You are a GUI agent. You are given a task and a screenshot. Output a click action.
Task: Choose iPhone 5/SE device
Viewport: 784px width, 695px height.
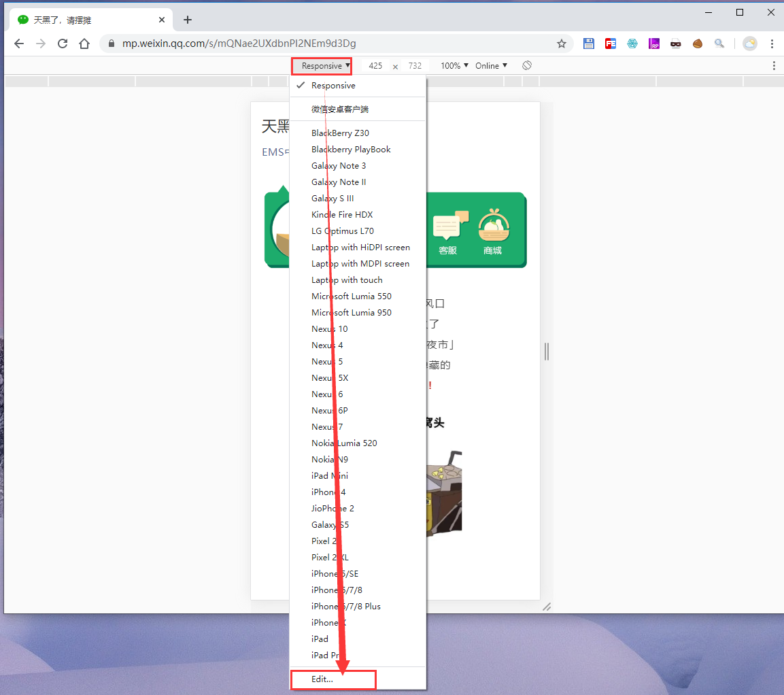coord(358,574)
